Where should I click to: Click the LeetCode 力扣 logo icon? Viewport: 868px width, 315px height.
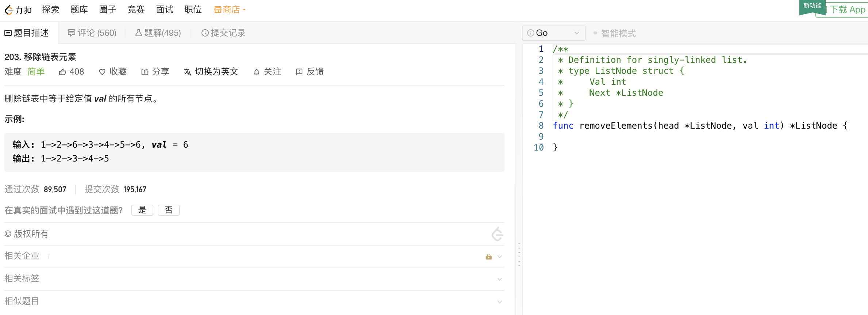(x=9, y=10)
